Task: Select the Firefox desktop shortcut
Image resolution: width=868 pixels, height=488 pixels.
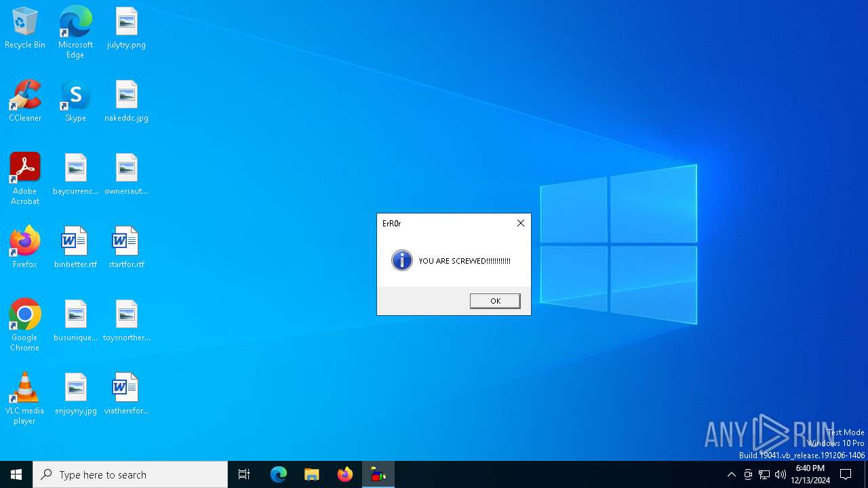Action: pos(25,248)
